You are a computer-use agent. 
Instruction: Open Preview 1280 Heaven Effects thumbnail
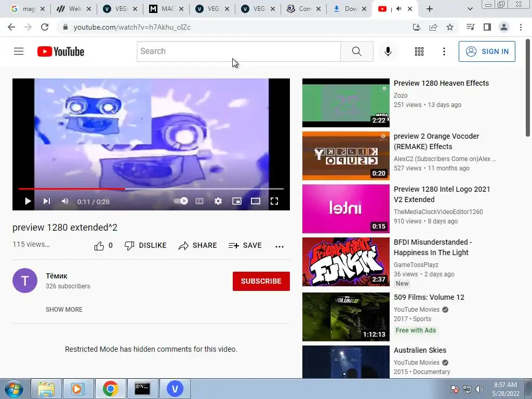click(345, 103)
